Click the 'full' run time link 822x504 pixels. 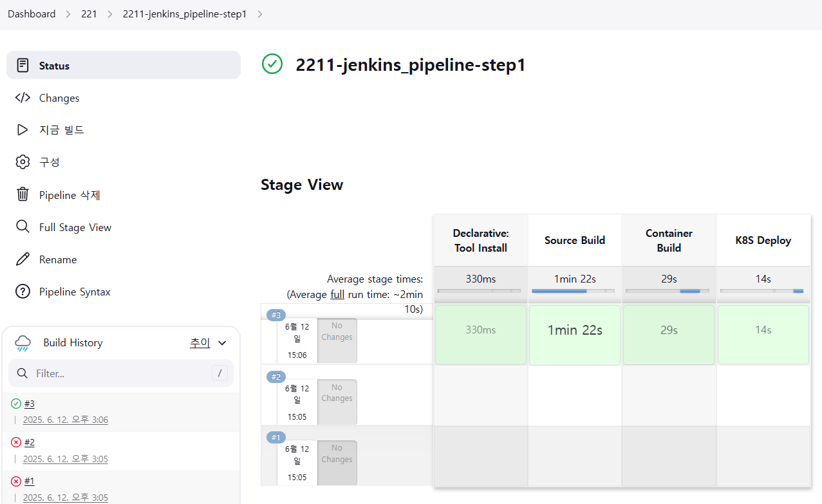(x=337, y=294)
